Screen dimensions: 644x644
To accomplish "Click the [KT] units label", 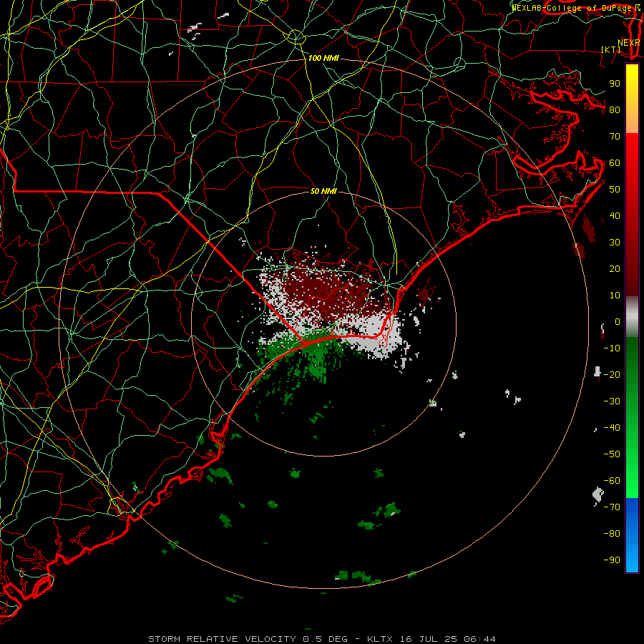I will coord(611,49).
